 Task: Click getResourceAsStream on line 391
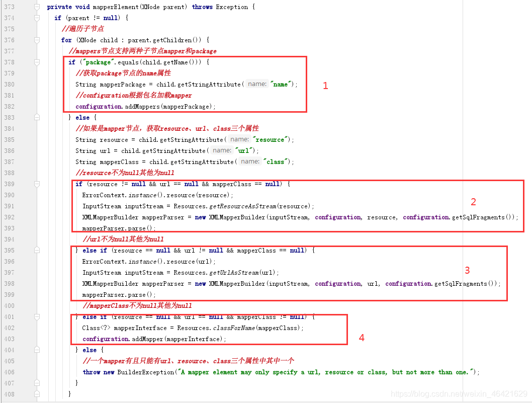point(242,206)
